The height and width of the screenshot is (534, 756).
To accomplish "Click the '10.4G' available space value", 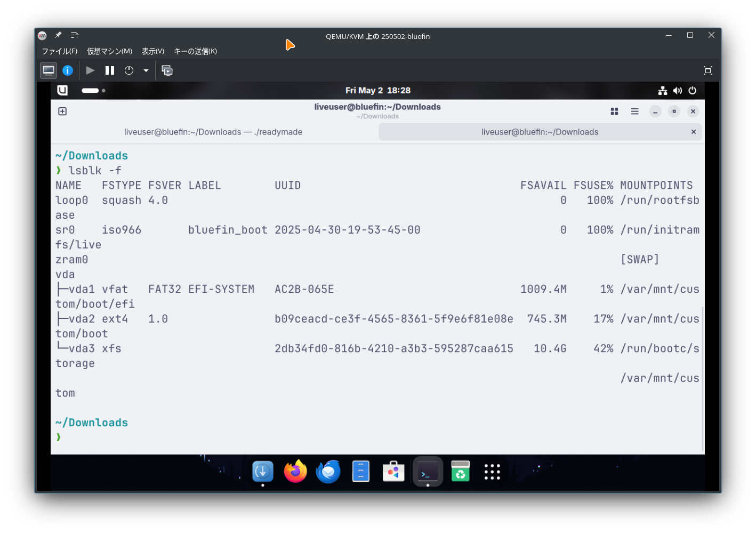I will click(x=550, y=349).
